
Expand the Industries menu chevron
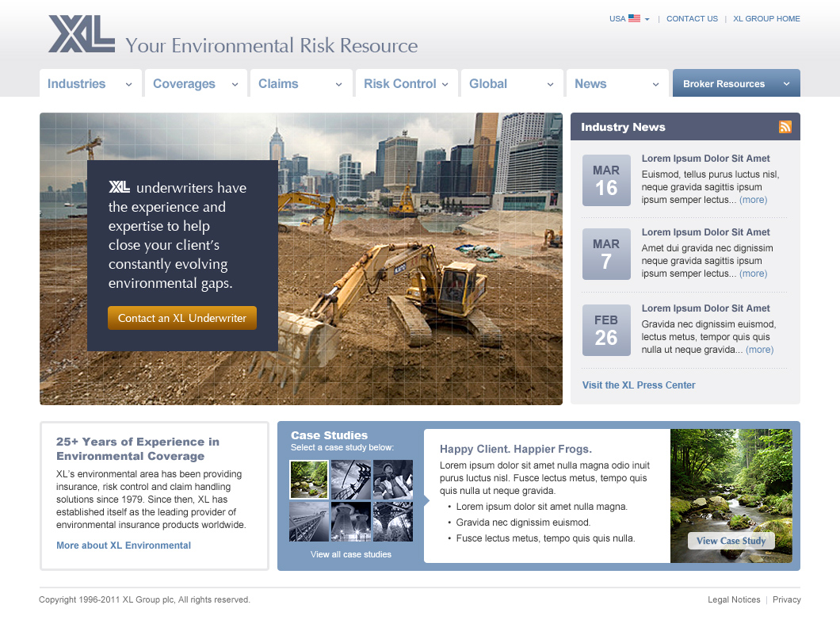[128, 84]
